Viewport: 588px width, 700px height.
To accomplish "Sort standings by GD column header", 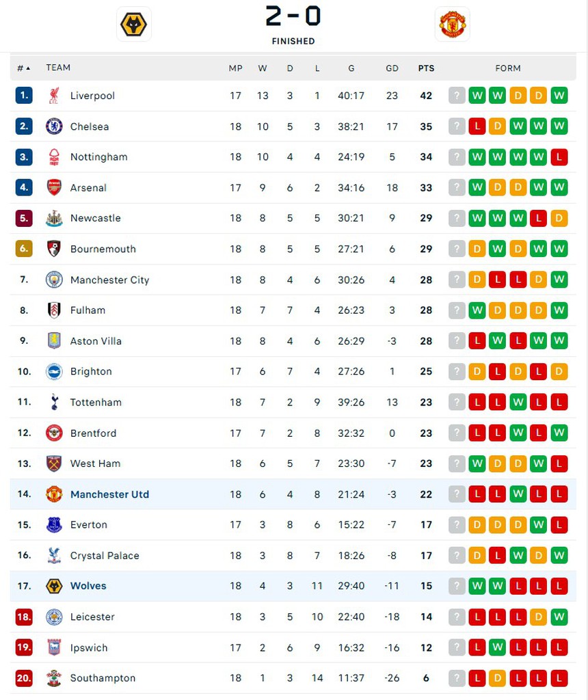I will click(x=392, y=68).
